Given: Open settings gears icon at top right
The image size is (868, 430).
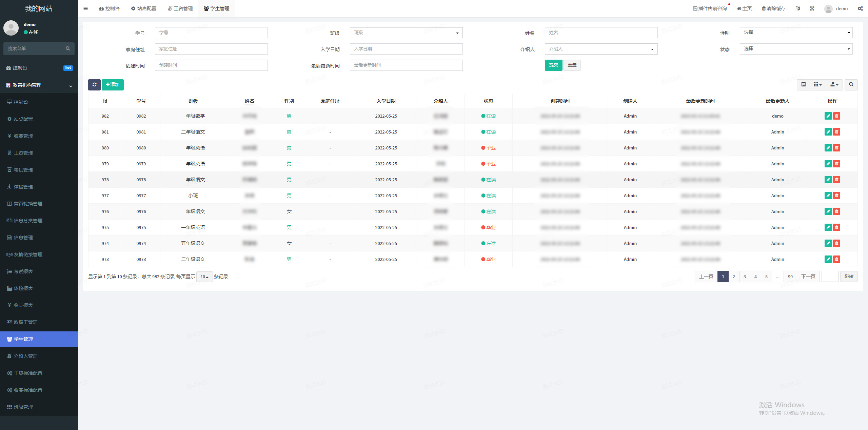Looking at the screenshot, I should pos(860,8).
